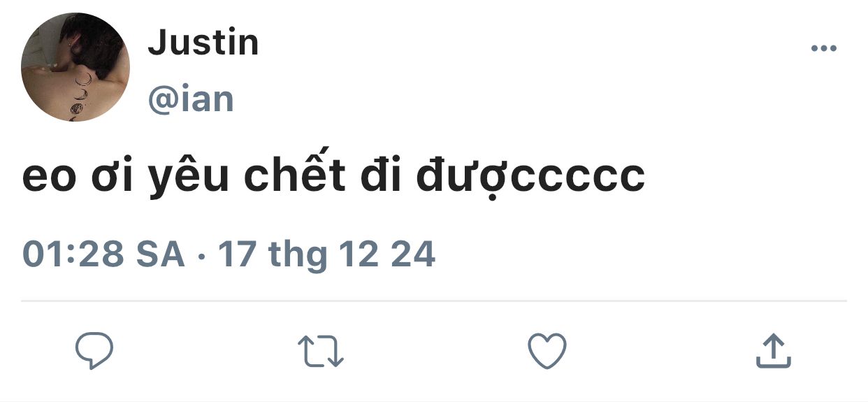Expand the overflow ellipsis beside Justin
The image size is (868, 402).
(x=823, y=48)
